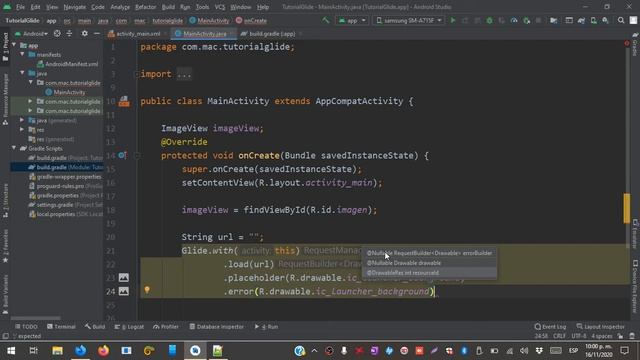Open the Profiler tool window
The height and width of the screenshot is (360, 640).
pos(166,327)
